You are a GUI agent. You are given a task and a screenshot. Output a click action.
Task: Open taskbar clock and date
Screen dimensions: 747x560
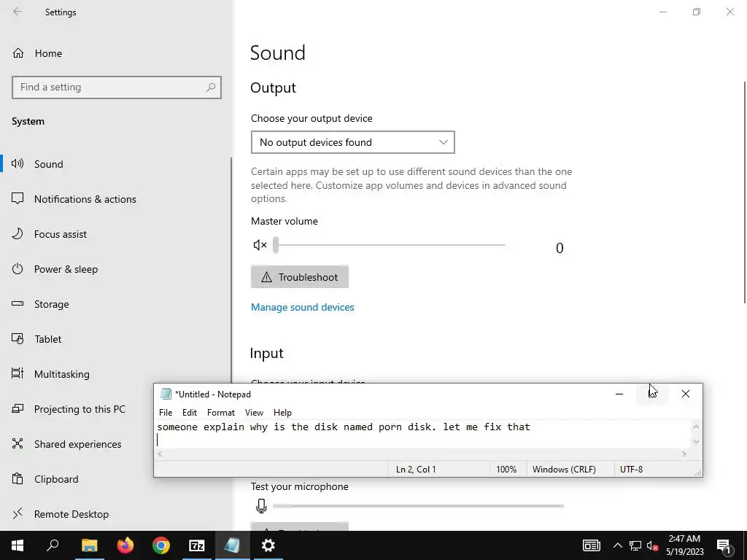pyautogui.click(x=684, y=545)
